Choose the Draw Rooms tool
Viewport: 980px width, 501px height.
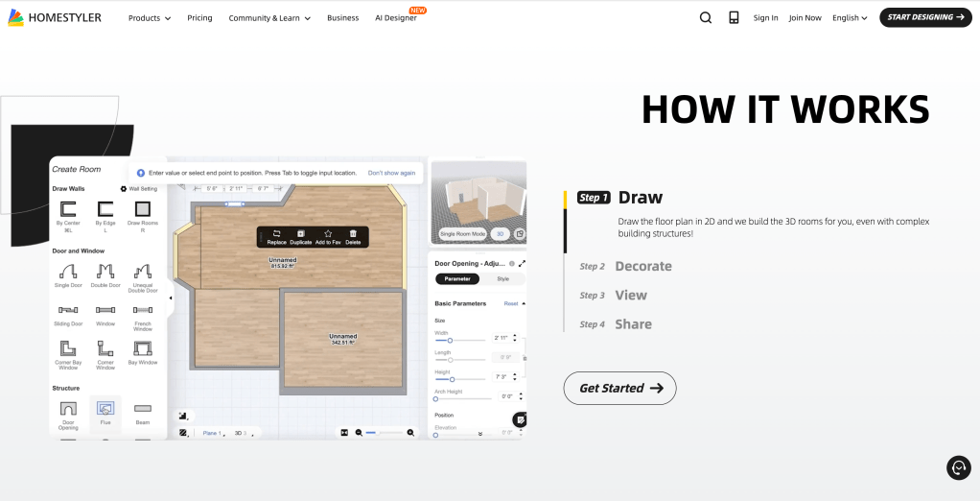tap(142, 209)
